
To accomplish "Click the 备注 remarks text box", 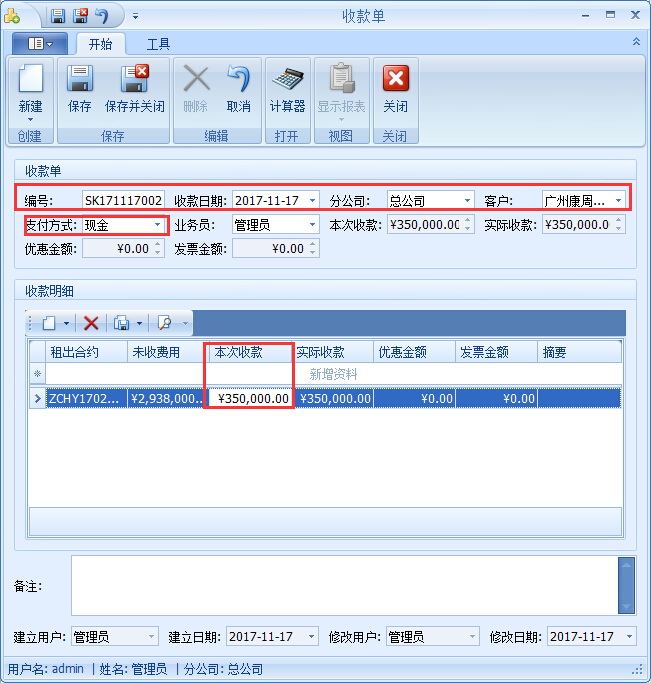I will click(x=344, y=585).
